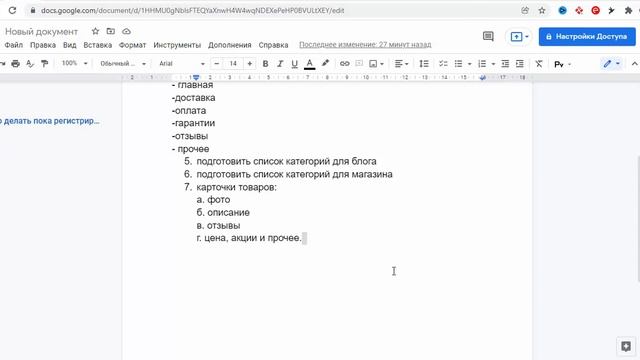This screenshot has width=640, height=360.
Task: Click the left indent marker on ruler
Action: click(196, 78)
